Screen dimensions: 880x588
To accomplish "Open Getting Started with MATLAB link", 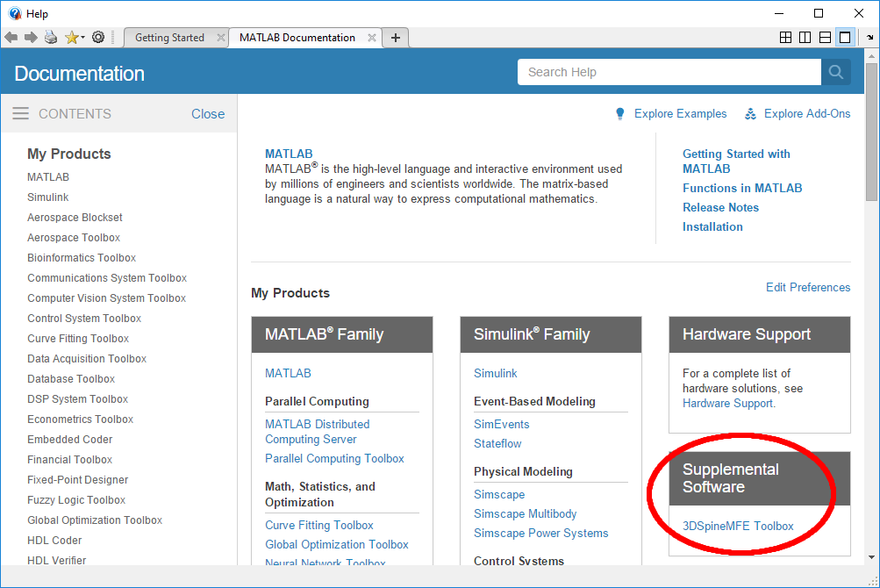I will pyautogui.click(x=736, y=161).
